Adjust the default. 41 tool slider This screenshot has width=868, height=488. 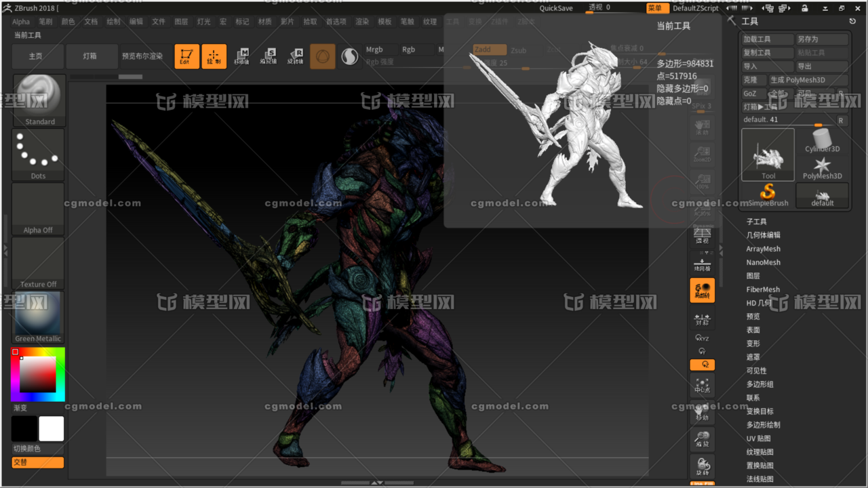787,120
